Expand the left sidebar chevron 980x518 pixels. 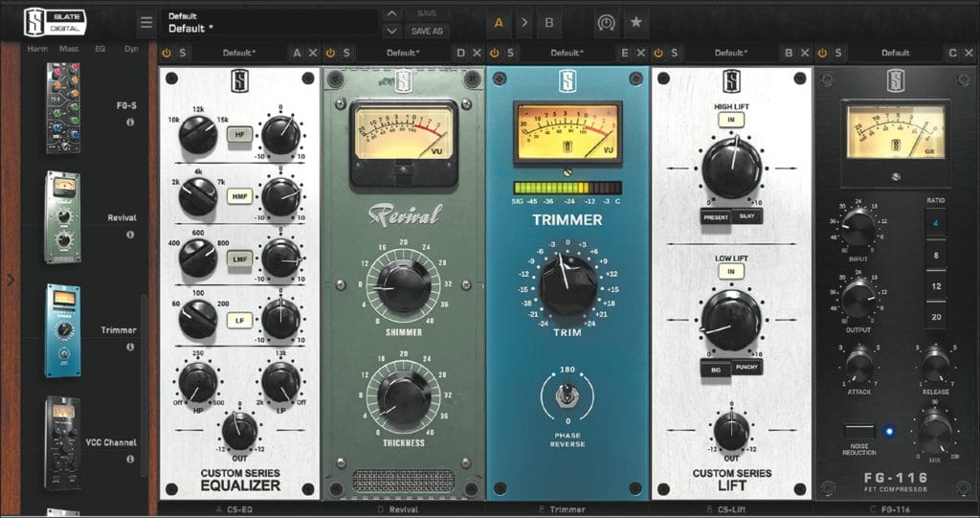(x=10, y=280)
